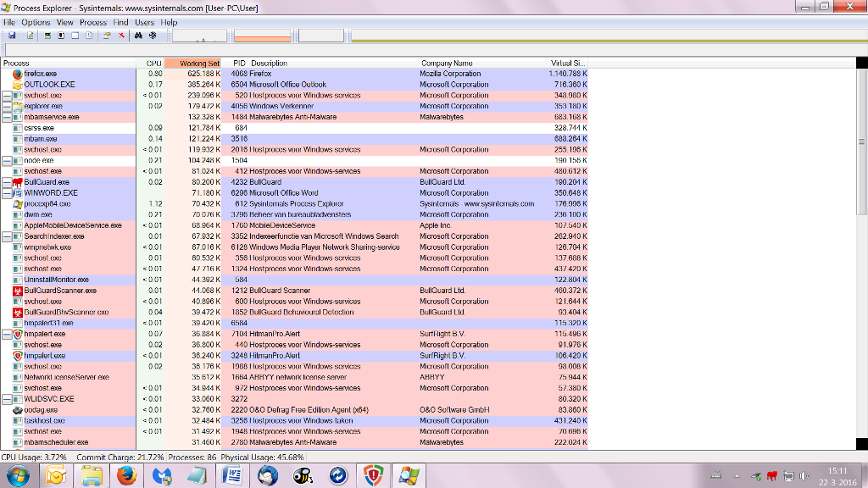Click the physical memory mini graph

click(321, 36)
